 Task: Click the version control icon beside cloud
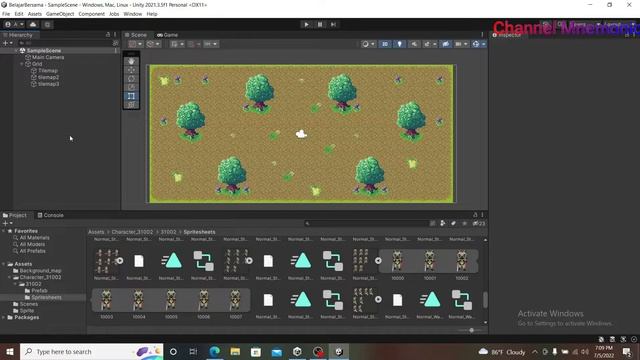pos(47,24)
